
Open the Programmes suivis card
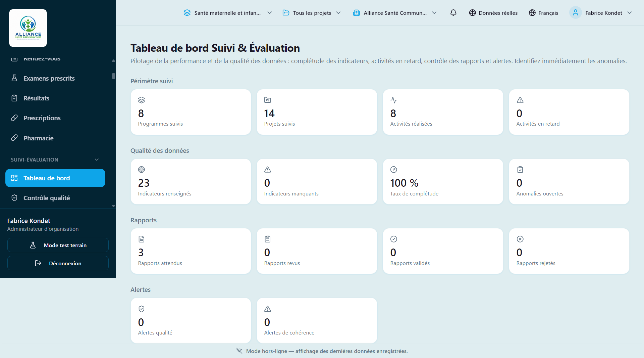click(x=191, y=112)
